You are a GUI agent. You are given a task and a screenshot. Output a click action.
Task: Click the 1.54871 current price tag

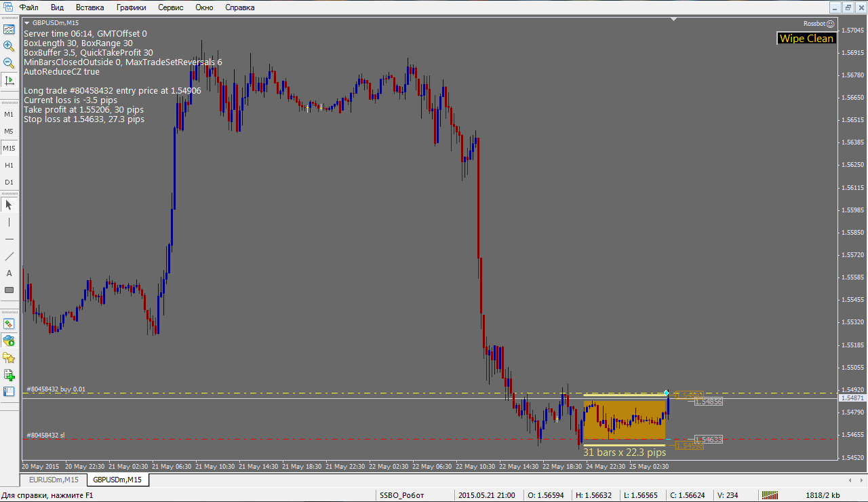pos(852,398)
